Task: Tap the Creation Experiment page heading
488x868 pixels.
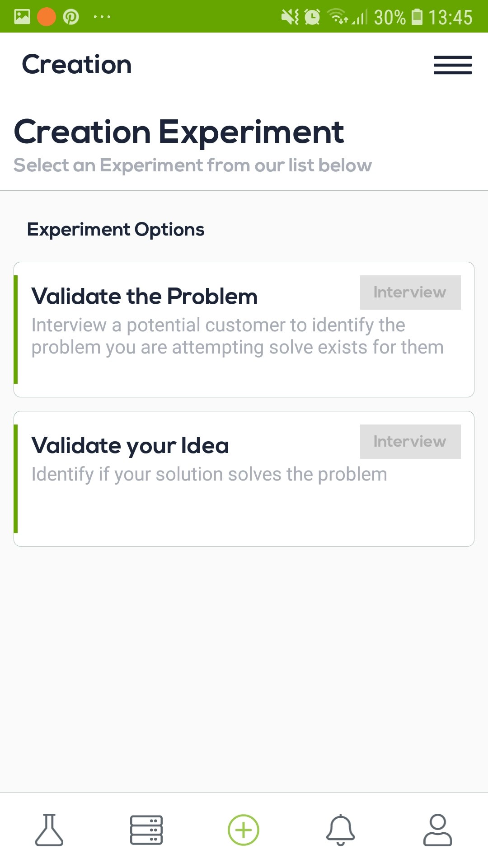Action: [179, 132]
